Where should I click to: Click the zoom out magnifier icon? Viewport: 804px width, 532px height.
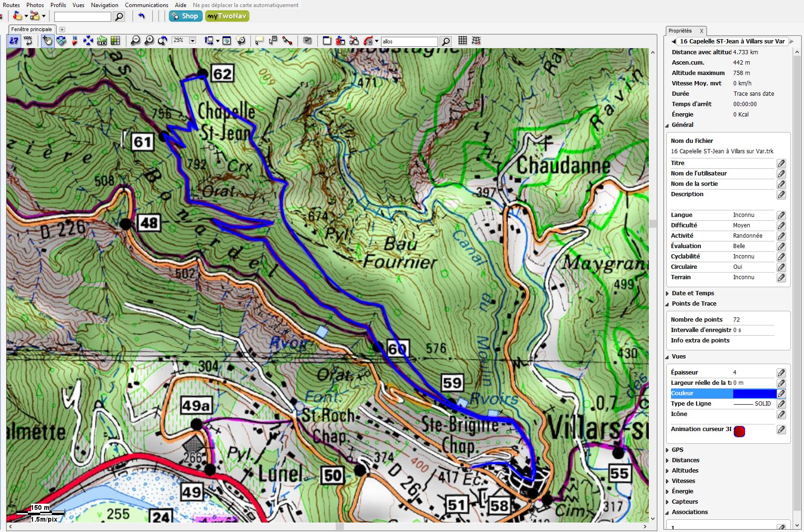[135, 41]
